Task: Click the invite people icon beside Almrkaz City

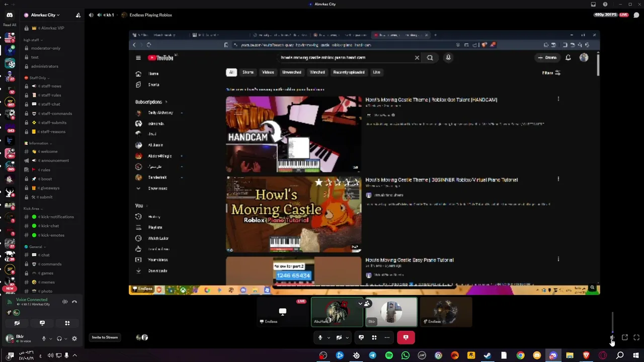Action: tap(78, 15)
